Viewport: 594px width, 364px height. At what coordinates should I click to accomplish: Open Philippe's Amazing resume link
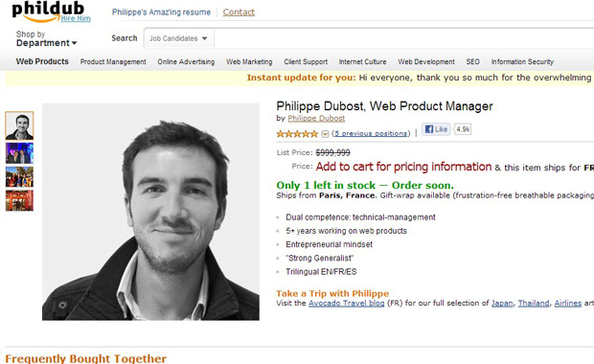click(x=161, y=12)
